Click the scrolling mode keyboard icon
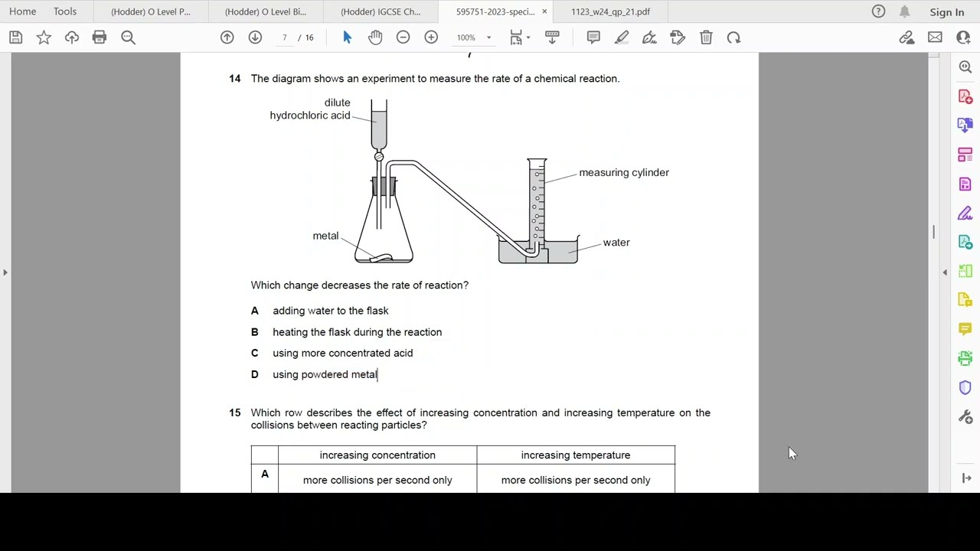Image resolution: width=980 pixels, height=551 pixels. 552,37
